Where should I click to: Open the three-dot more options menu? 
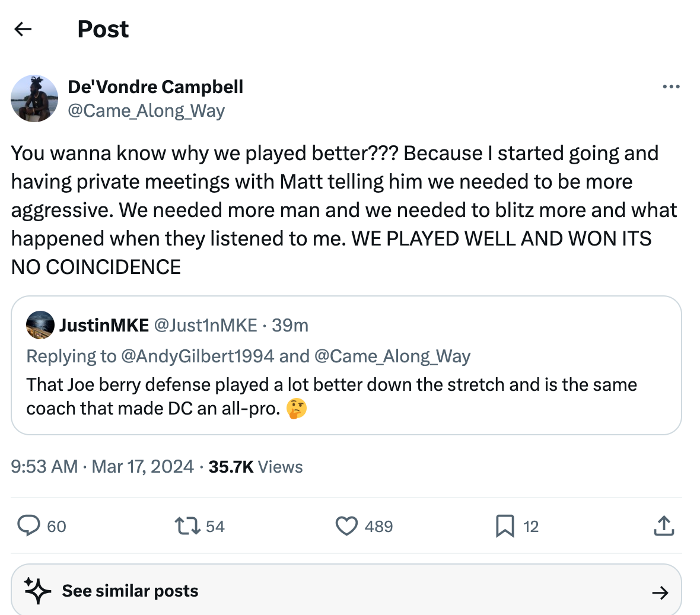click(671, 87)
